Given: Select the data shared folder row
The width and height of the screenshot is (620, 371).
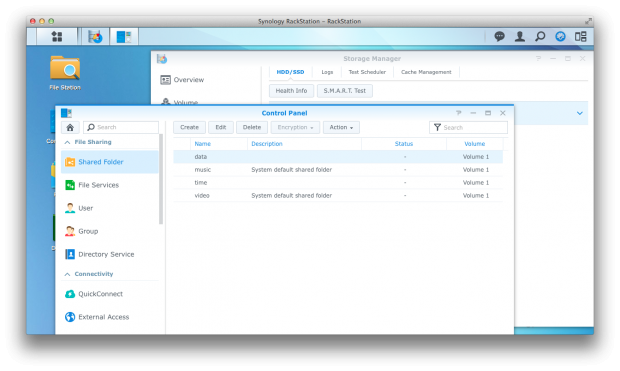Looking at the screenshot, I should click(338, 157).
